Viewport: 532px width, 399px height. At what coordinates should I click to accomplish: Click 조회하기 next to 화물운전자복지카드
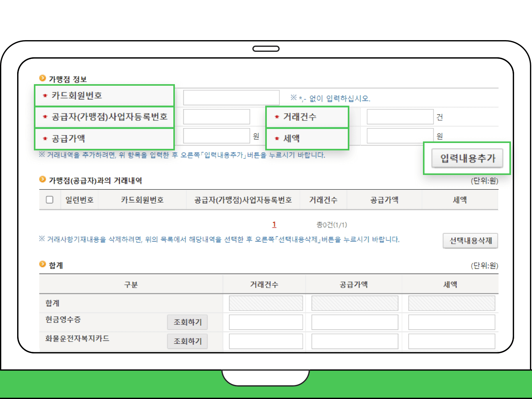tap(187, 341)
